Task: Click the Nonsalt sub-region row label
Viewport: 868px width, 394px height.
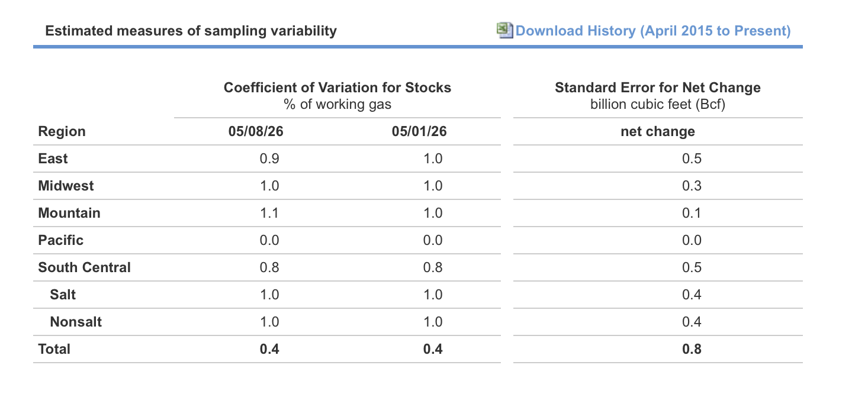Action: coord(76,322)
